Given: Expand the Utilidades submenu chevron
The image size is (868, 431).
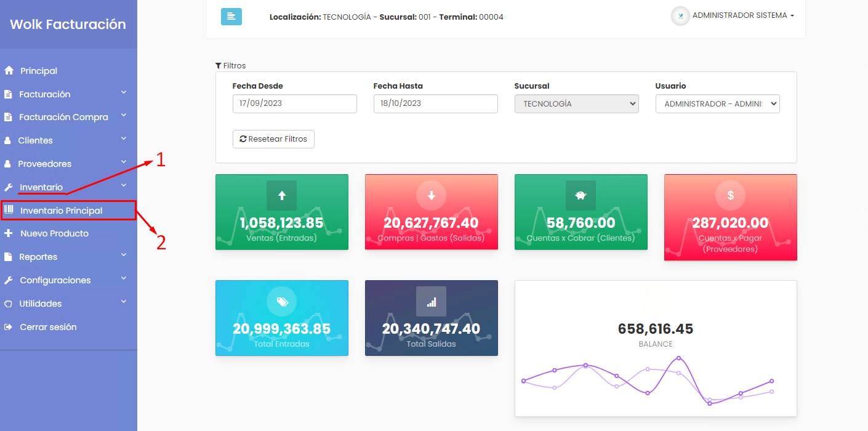Looking at the screenshot, I should click(124, 302).
